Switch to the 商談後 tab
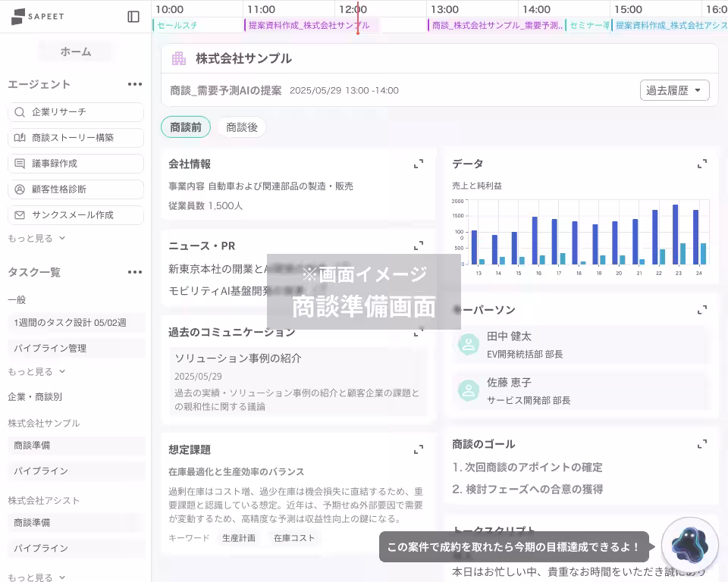This screenshot has width=728, height=582. click(x=242, y=127)
